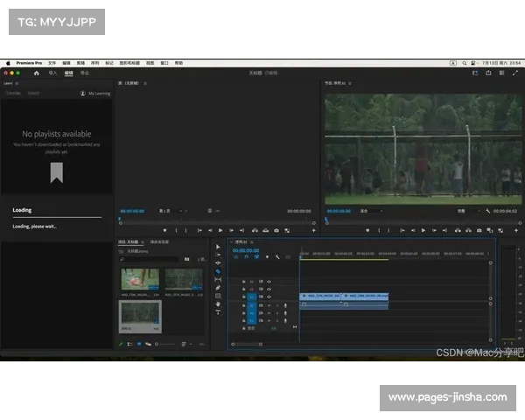Open the 文件 menu

(52, 63)
